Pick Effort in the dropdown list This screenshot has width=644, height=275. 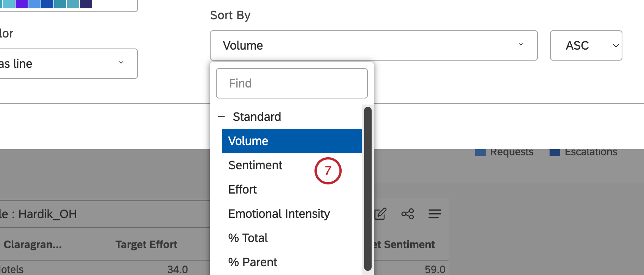point(242,189)
